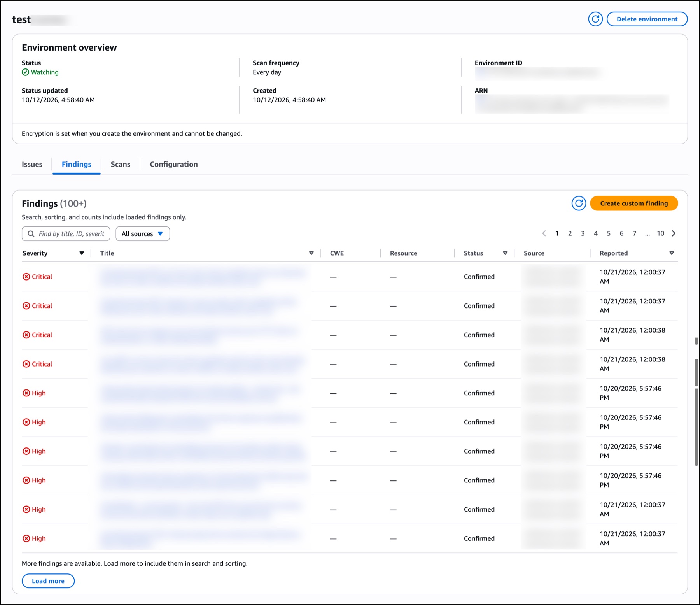The height and width of the screenshot is (605, 700).
Task: Select current findings page 1
Action: 557,233
